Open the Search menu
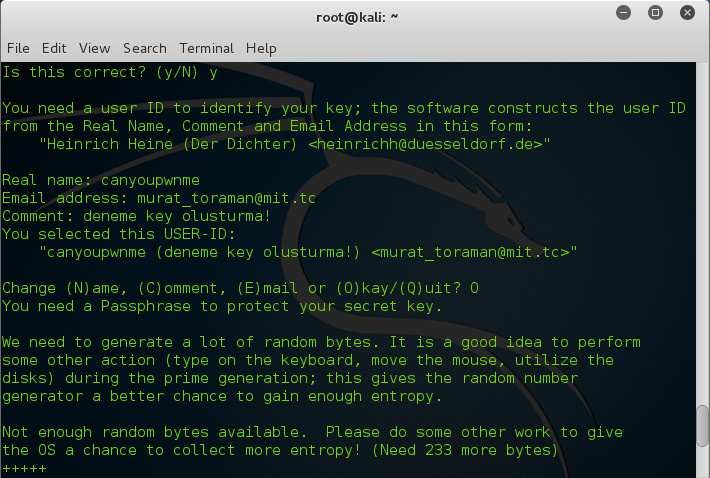 [x=145, y=48]
